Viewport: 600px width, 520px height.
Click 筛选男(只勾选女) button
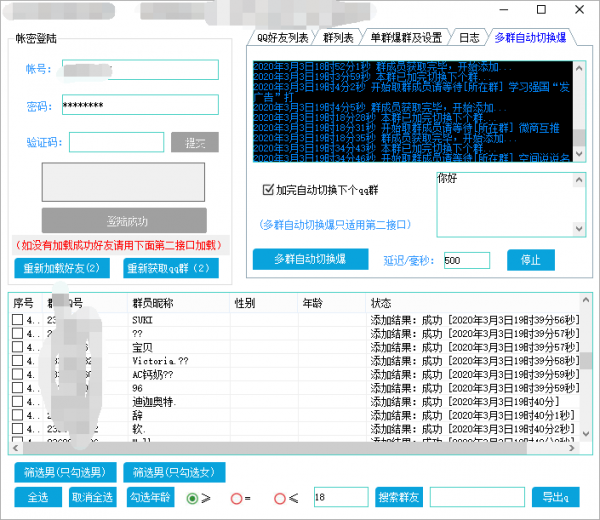[174, 473]
